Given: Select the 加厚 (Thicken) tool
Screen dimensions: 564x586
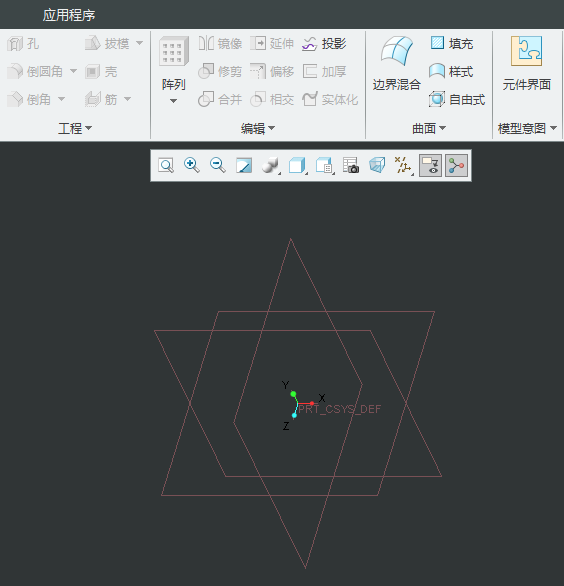Looking at the screenshot, I should (x=324, y=71).
